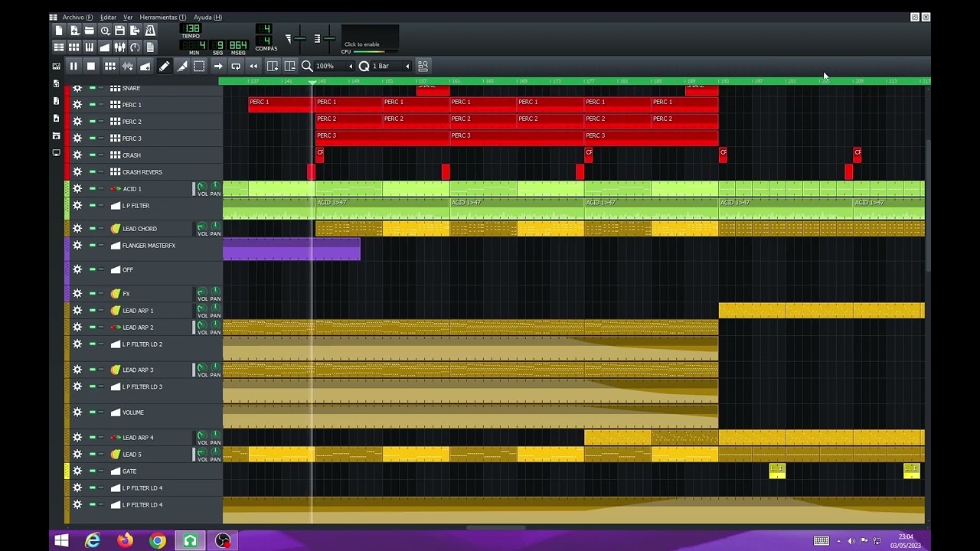Screen dimensions: 980x551
Task: Open track options gear for VOLUME
Action: (77, 412)
